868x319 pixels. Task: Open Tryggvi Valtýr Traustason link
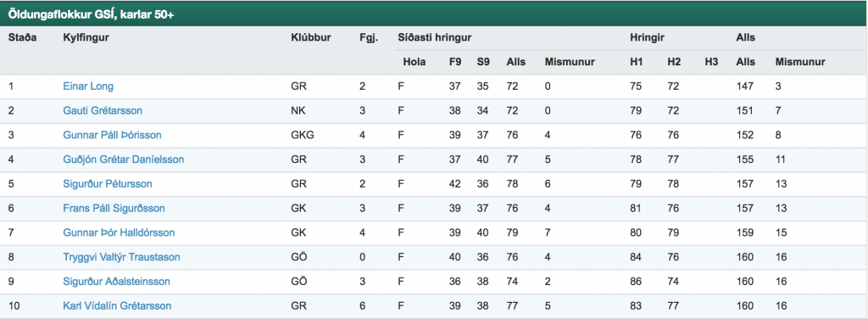click(121, 257)
